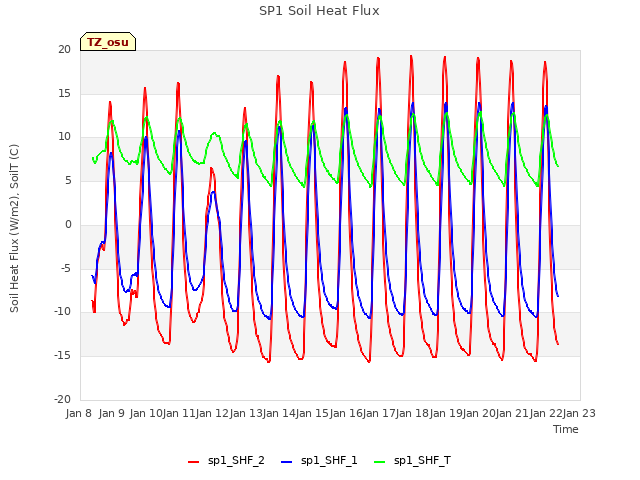The image size is (640, 480).
Task: Click the Jan 22 x-axis tick label
Action: tap(546, 413)
